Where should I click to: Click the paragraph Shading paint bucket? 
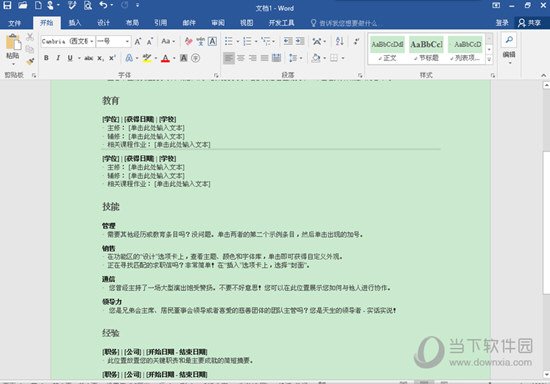(316, 58)
